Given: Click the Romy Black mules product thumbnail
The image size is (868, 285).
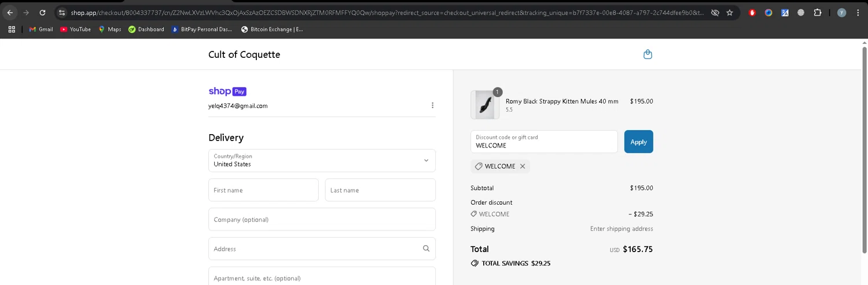Looking at the screenshot, I should [x=485, y=105].
